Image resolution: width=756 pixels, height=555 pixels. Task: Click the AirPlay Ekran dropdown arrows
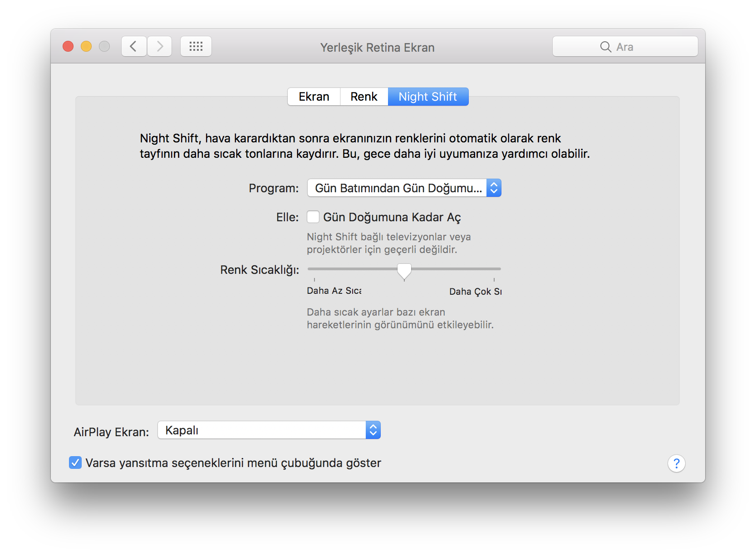pos(373,430)
